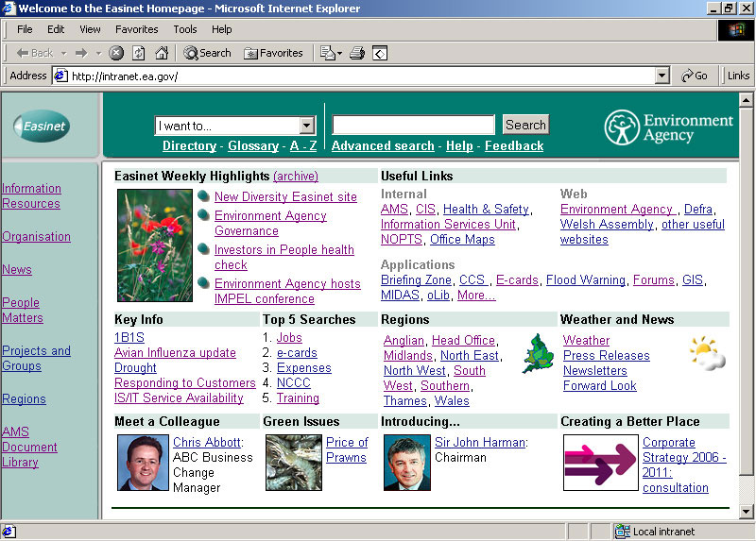
Task: Go to browser Home icon
Action: (x=162, y=53)
